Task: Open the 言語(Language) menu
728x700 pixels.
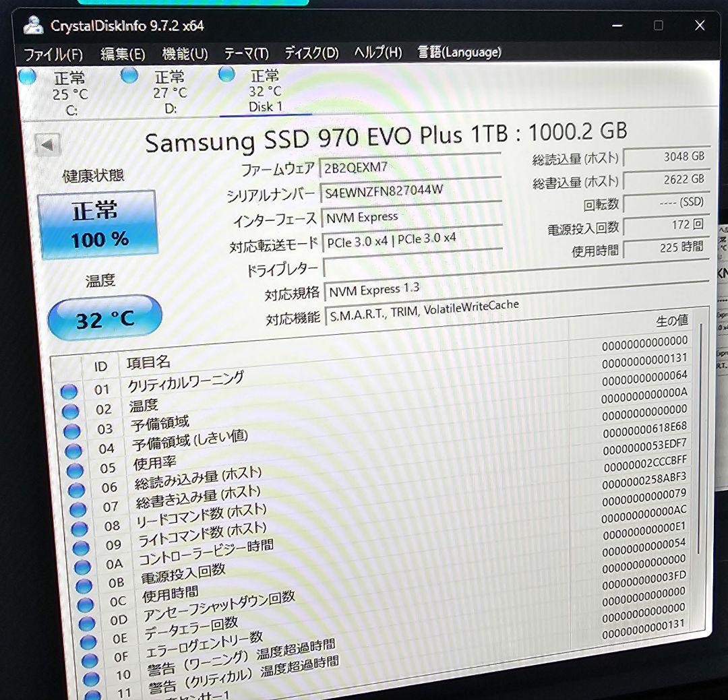Action: (x=459, y=51)
